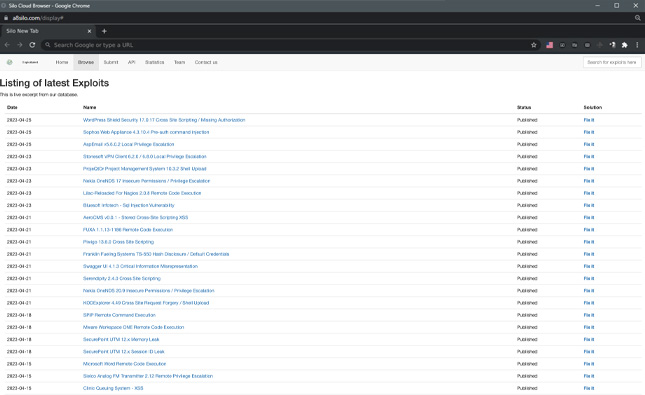The width and height of the screenshot is (645, 395).
Task: Click the Name column header
Action: click(89, 107)
